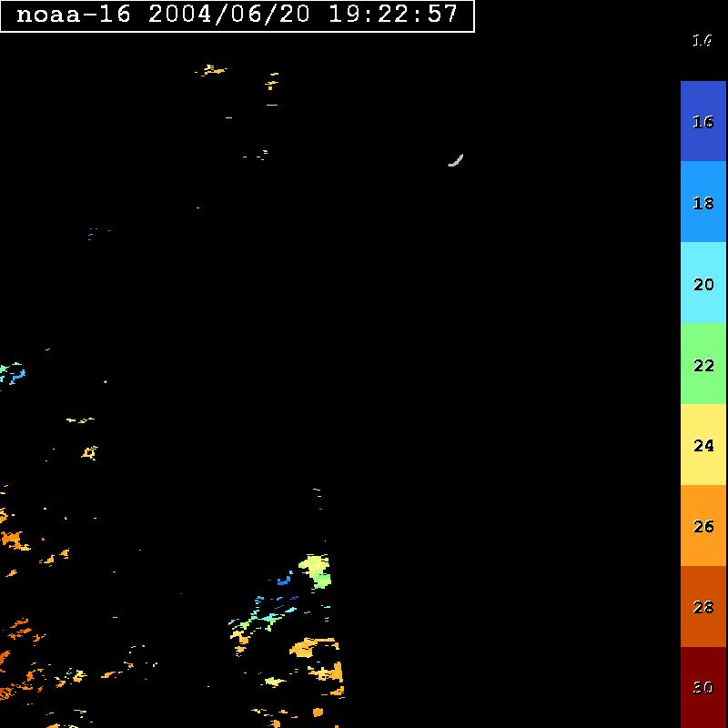This screenshot has width=728, height=728.
Task: Click the small blue patch beside yellow-green blob
Action: click(285, 579)
